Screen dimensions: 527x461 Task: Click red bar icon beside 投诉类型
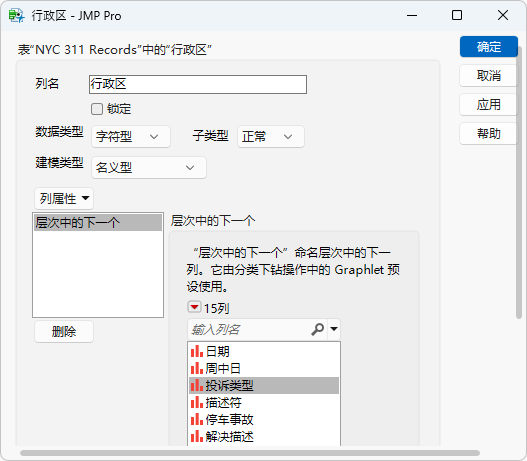pyautogui.click(x=197, y=385)
